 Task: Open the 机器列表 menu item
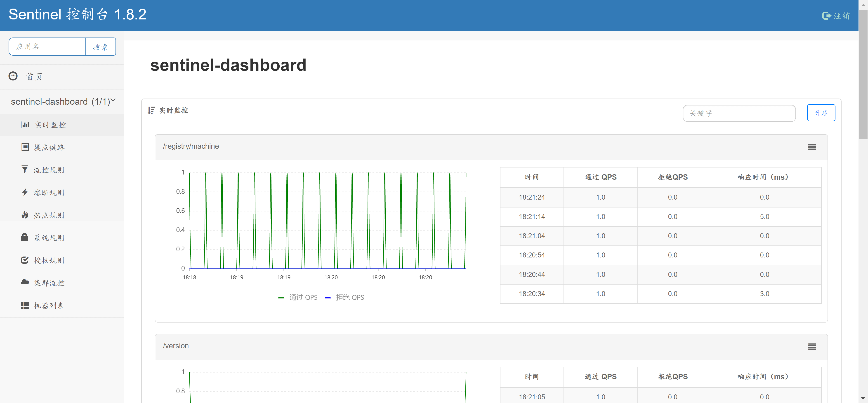click(49, 305)
